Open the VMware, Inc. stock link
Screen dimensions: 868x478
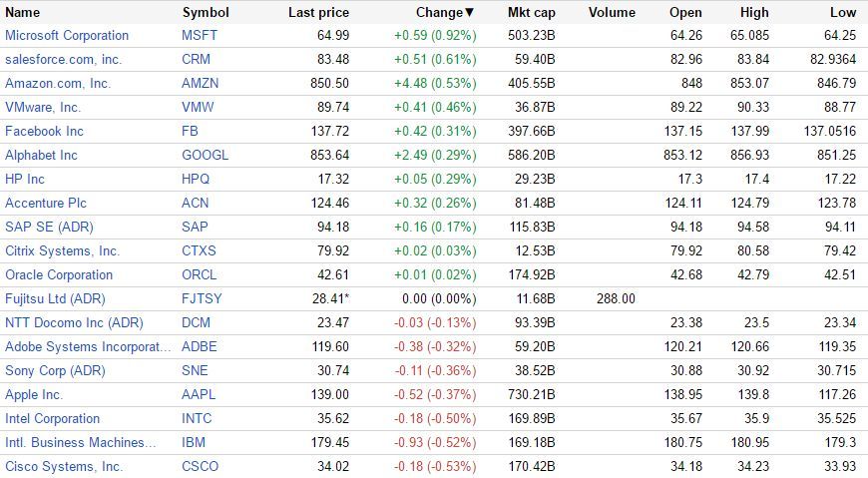tap(43, 107)
